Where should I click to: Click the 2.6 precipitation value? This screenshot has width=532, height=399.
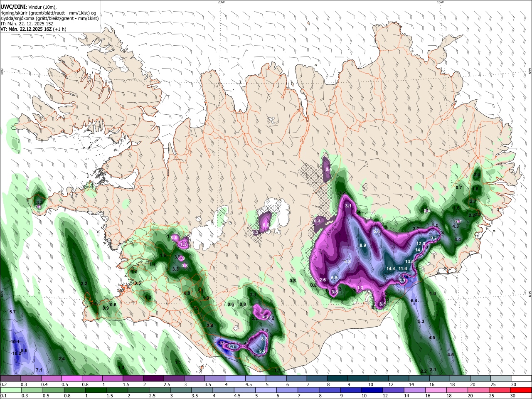tap(323, 280)
